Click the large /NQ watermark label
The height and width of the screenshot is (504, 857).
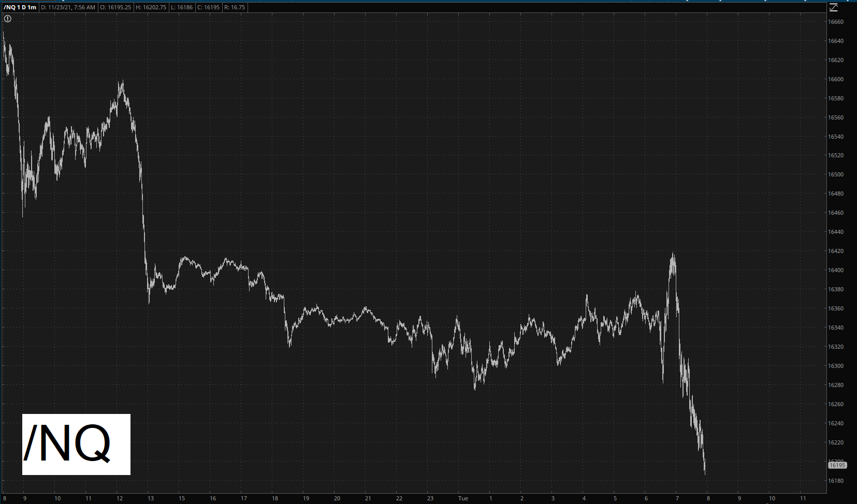76,444
